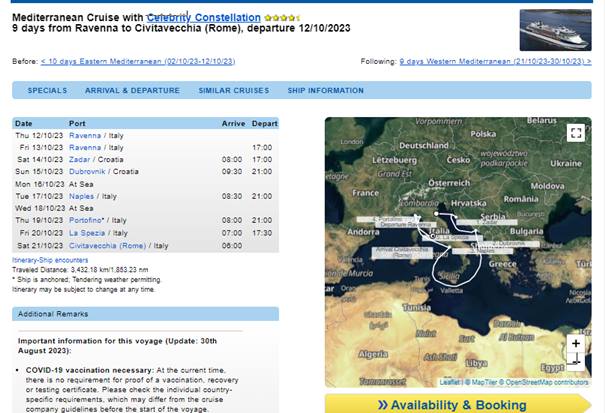Click the La Spezia 07:00 arrival time

point(232,233)
